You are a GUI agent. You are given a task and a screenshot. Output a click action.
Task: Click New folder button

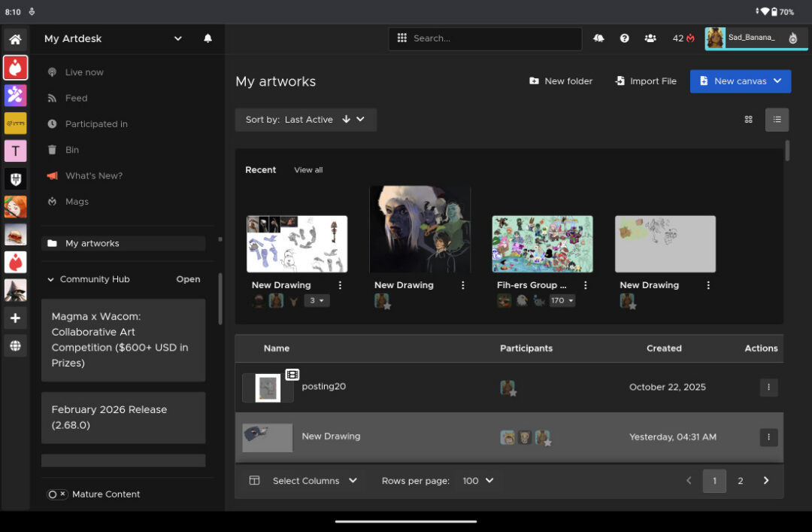click(x=561, y=81)
